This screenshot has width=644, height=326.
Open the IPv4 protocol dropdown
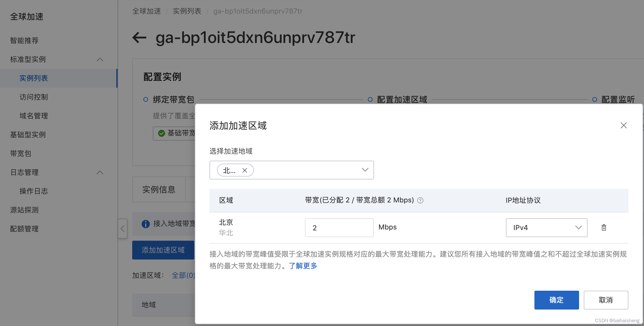(578, 227)
